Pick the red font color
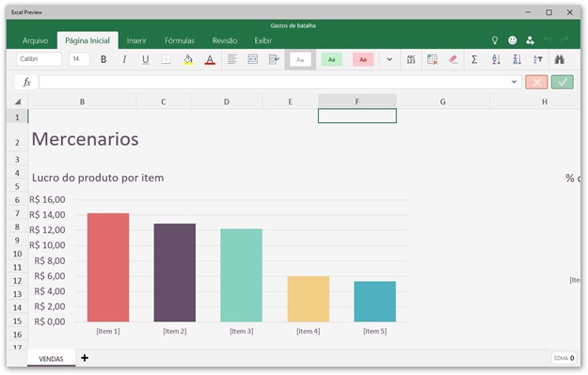 (210, 59)
